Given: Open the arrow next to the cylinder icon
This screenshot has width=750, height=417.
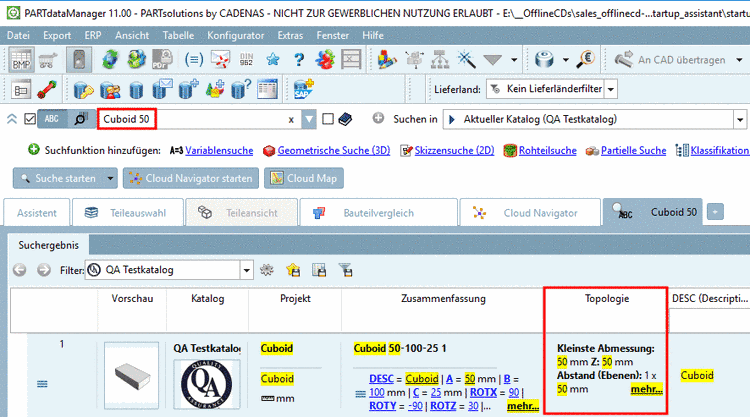Looking at the screenshot, I should (566, 60).
